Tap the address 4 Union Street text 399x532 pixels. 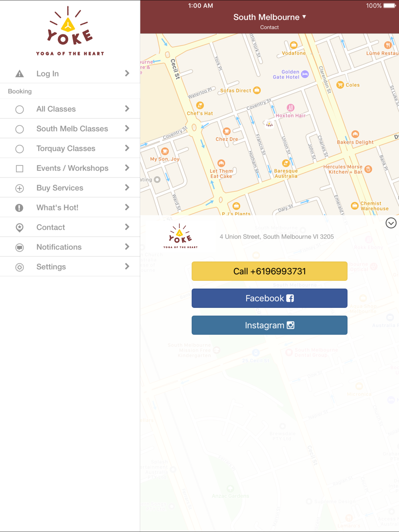tap(277, 236)
